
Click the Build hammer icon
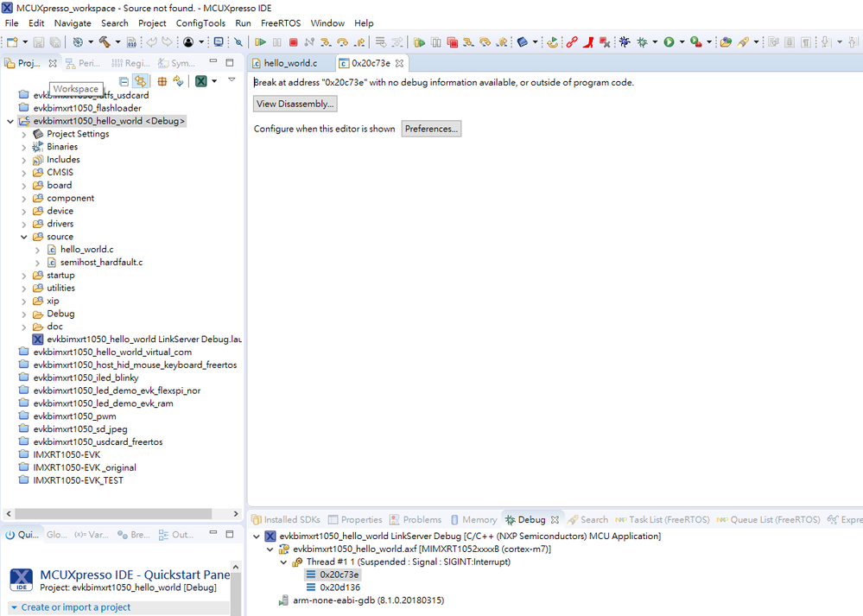(x=105, y=41)
